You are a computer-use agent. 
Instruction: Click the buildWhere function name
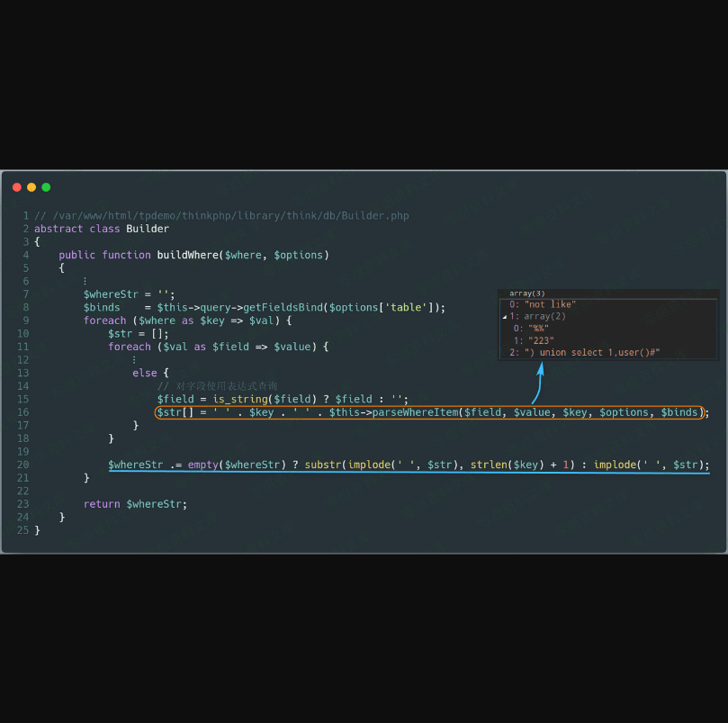187,255
